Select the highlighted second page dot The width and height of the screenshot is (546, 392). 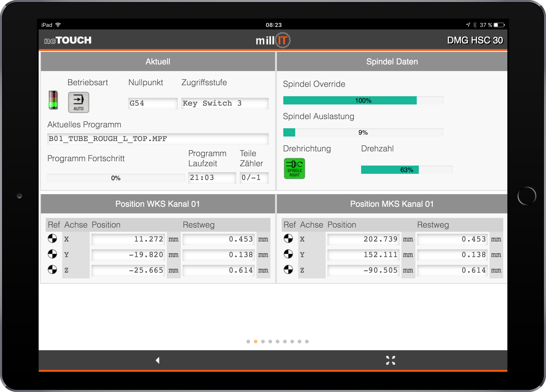point(256,342)
